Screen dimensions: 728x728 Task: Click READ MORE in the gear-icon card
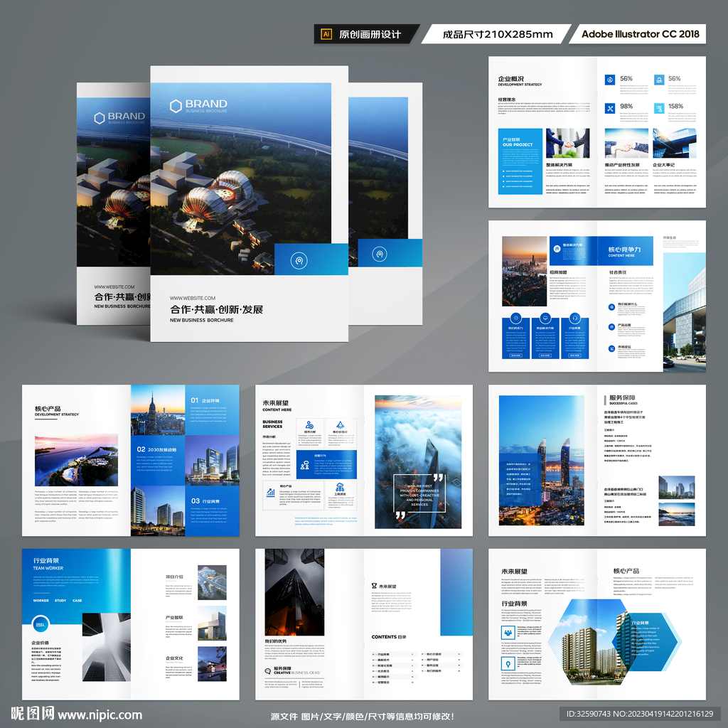coord(516,355)
